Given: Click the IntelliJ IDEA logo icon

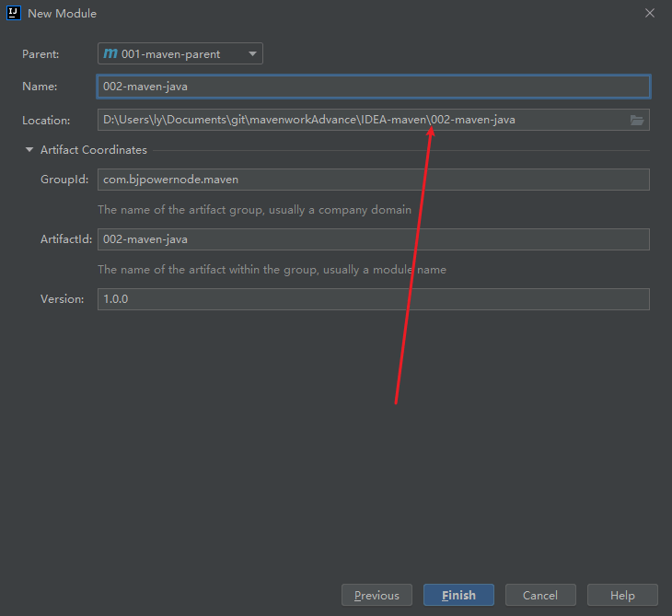Looking at the screenshot, I should 14,13.
